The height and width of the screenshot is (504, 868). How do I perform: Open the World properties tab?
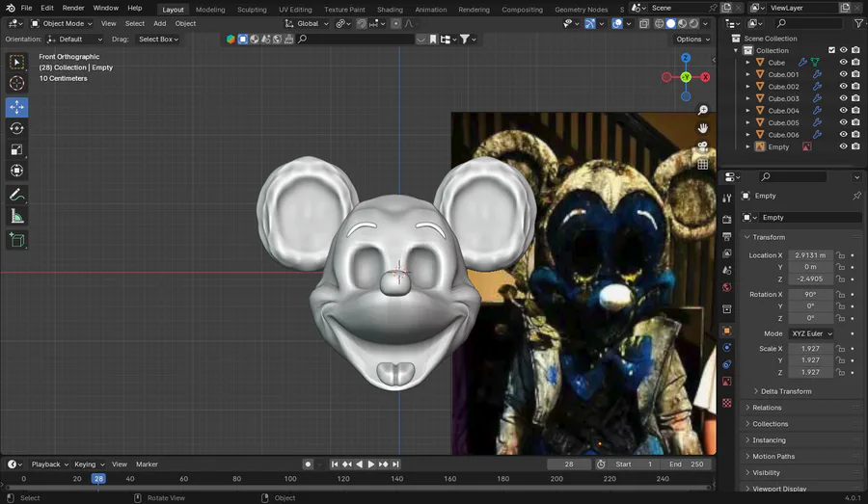pos(727,287)
